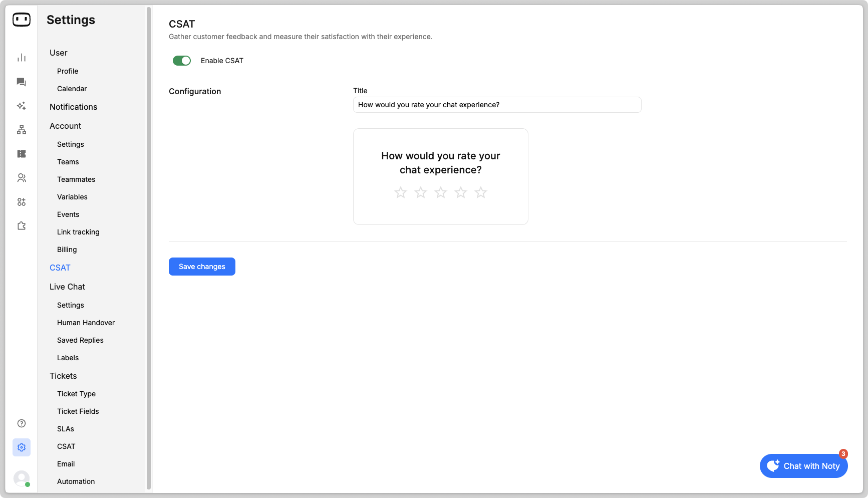Open Ticket Fields settings
The height and width of the screenshot is (498, 868).
point(78,411)
